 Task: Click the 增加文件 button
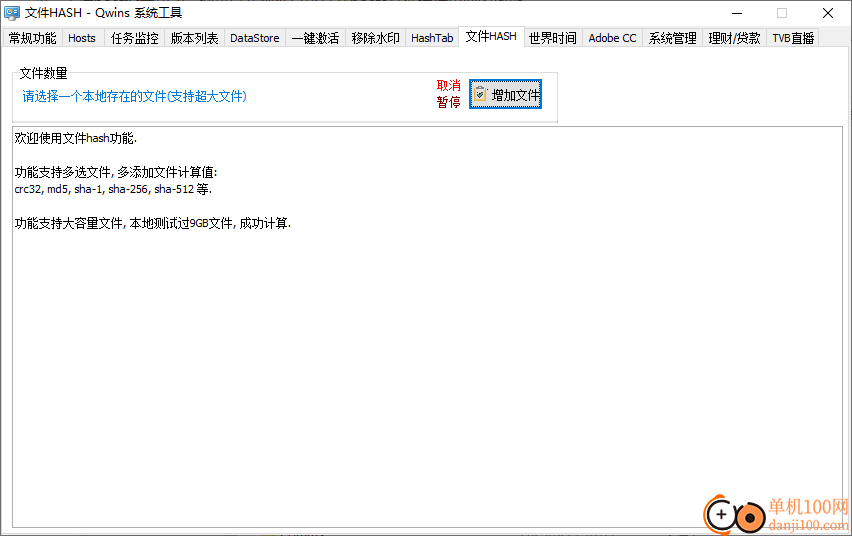point(505,95)
